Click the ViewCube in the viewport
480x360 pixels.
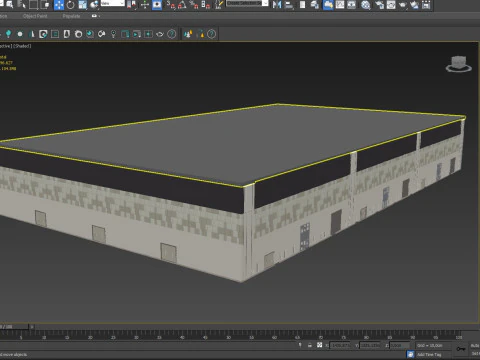pyautogui.click(x=459, y=64)
